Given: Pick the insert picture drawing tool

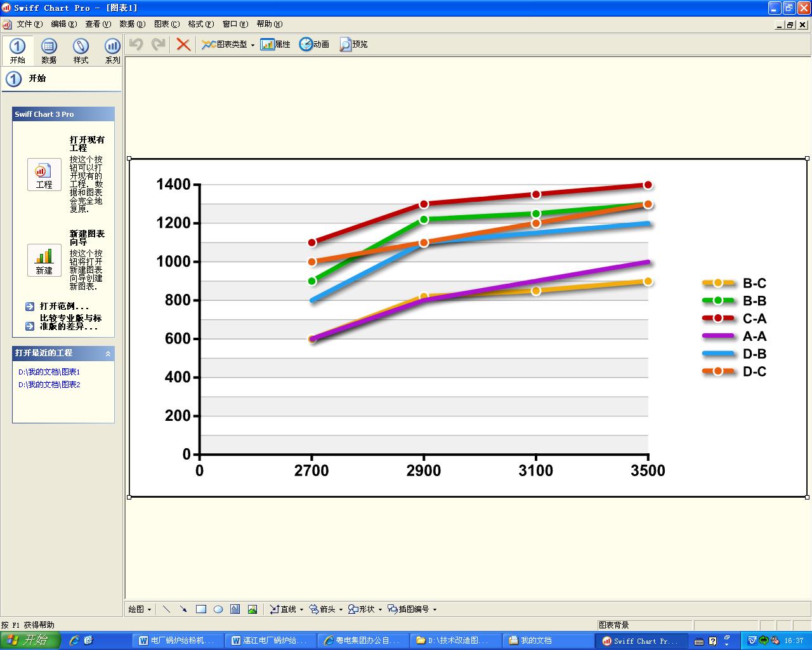Looking at the screenshot, I should click(x=252, y=609).
